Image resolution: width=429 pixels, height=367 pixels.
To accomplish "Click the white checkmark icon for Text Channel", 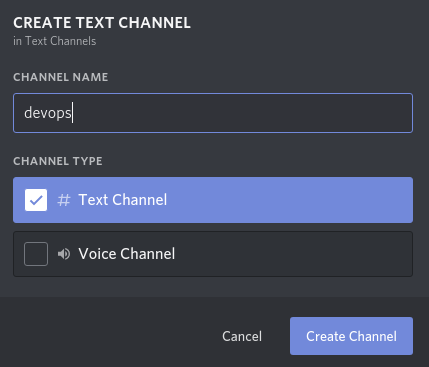I will point(36,200).
